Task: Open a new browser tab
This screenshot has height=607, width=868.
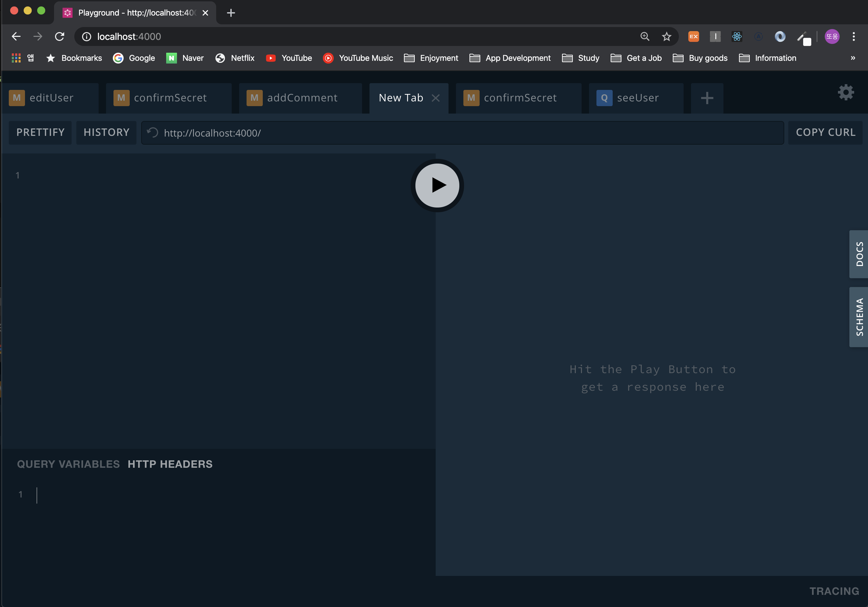Action: [231, 13]
